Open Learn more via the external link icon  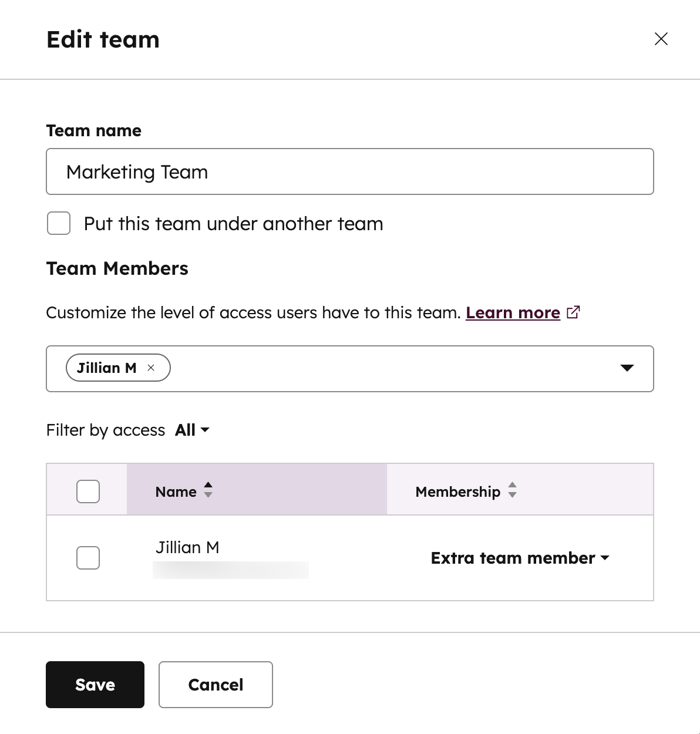573,312
